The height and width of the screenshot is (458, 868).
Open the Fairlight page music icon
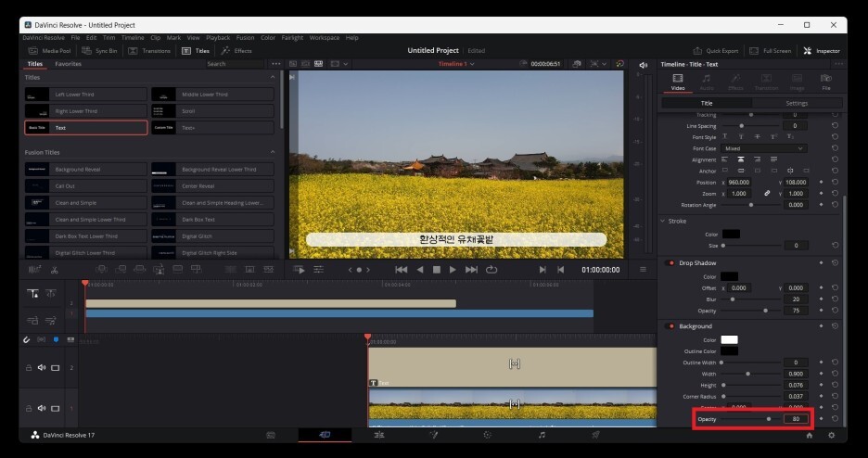(x=542, y=436)
